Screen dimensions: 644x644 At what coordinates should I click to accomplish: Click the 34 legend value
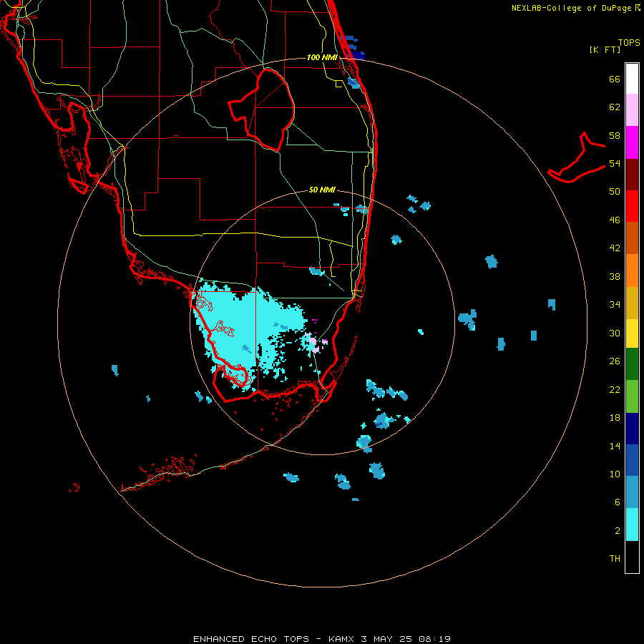[615, 305]
